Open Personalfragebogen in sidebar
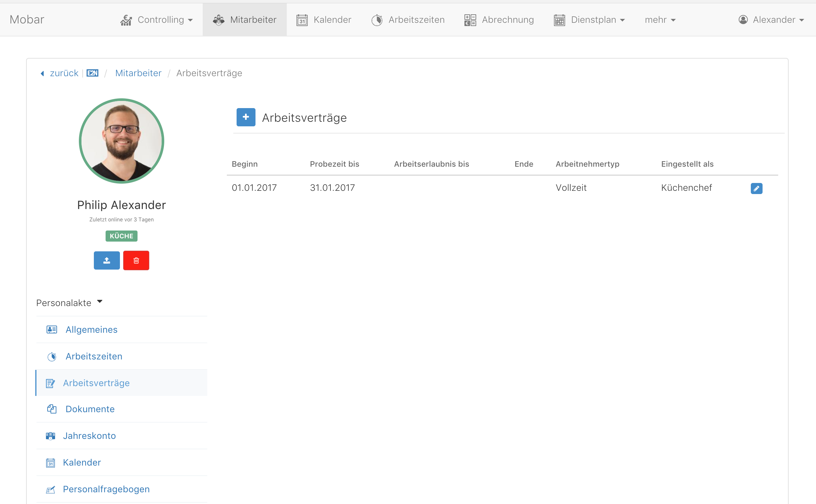This screenshot has width=816, height=504. [122, 489]
